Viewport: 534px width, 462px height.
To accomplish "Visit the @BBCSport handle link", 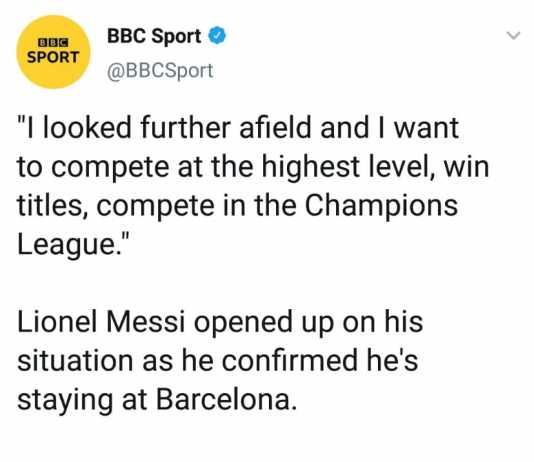I will [x=160, y=71].
